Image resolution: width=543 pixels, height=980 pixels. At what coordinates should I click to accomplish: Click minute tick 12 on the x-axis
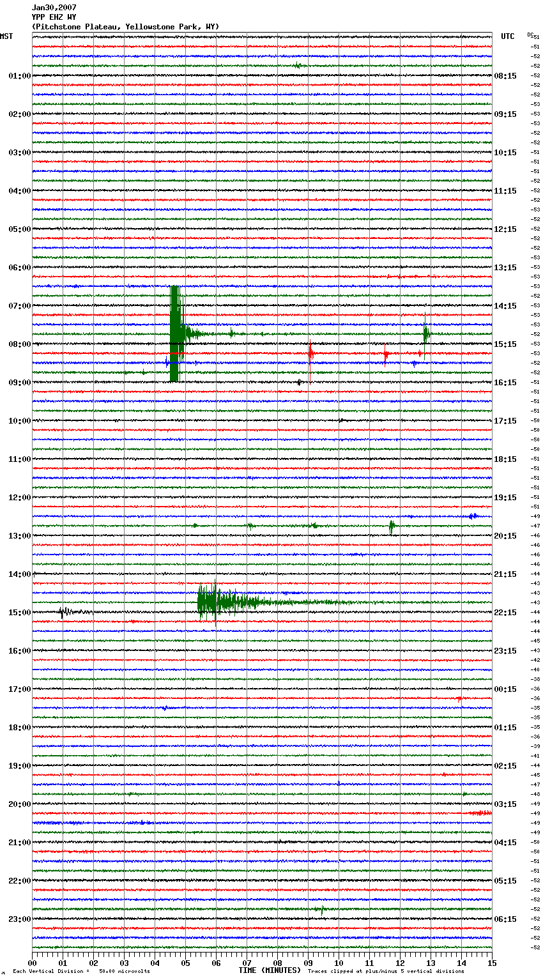tap(400, 963)
